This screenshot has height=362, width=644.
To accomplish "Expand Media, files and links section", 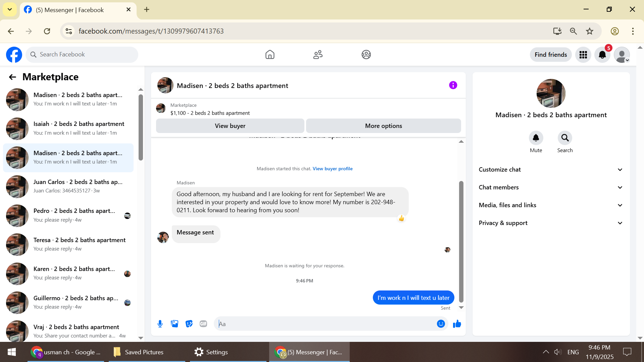I will click(x=551, y=205).
